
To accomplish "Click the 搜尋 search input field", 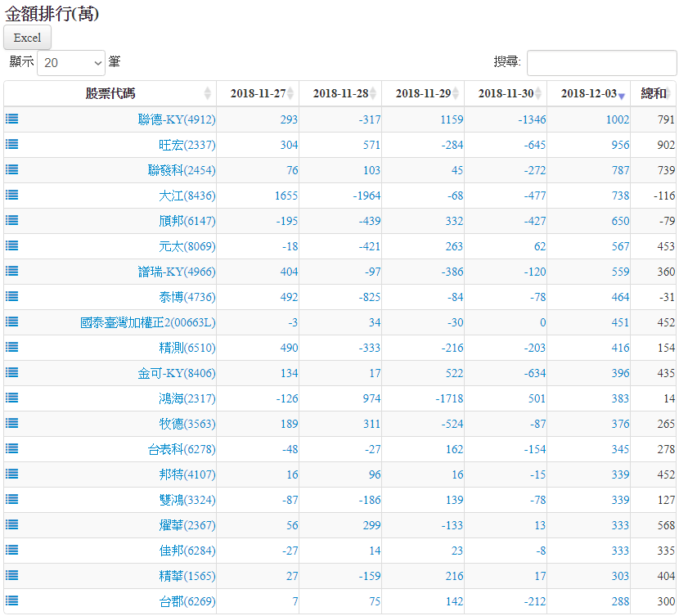I will [601, 62].
